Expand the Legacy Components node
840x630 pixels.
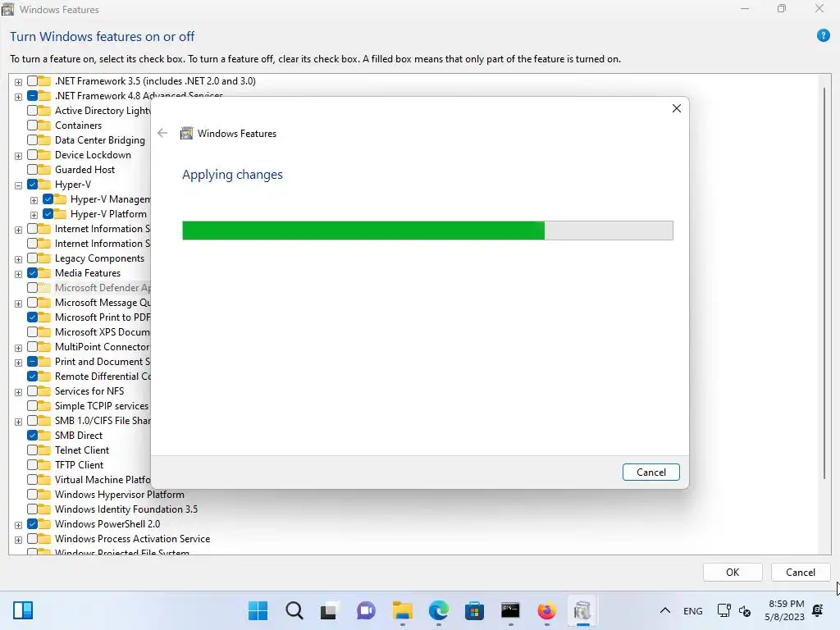18,259
